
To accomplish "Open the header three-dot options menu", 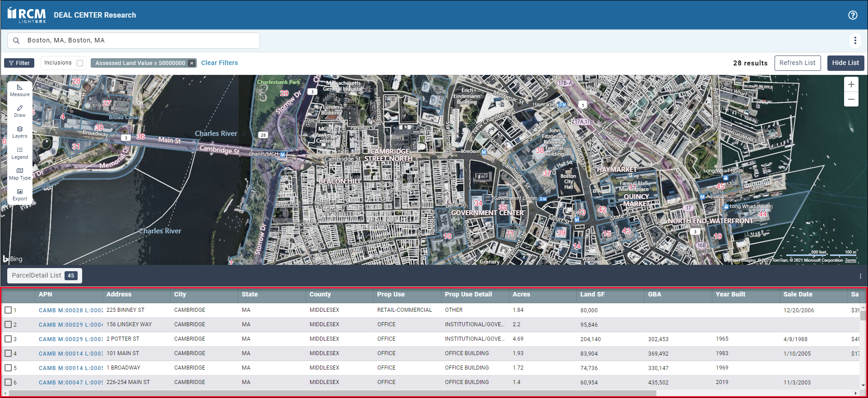I will (855, 41).
